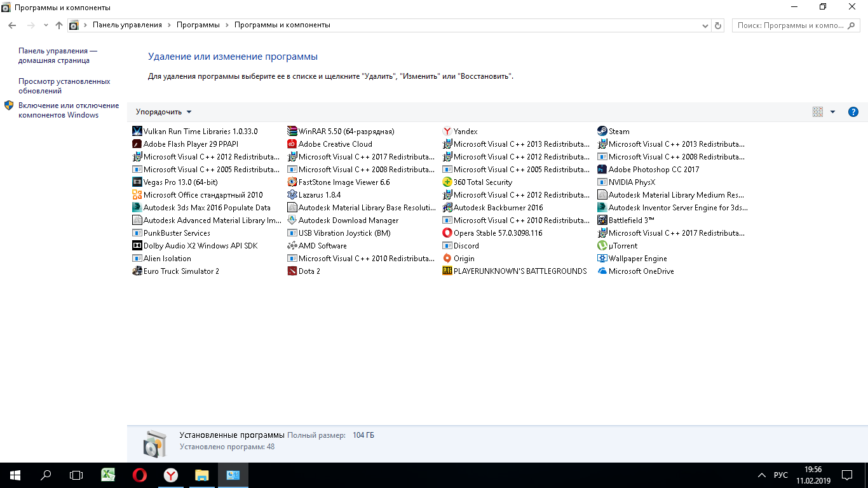
Task: Expand chevron after Программы breadcrumb
Action: coord(227,25)
